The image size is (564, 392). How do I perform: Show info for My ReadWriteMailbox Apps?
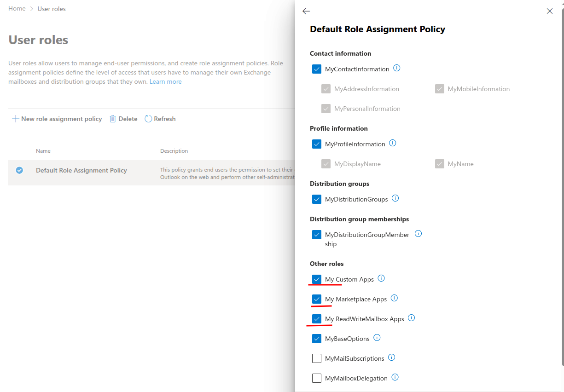coord(412,318)
